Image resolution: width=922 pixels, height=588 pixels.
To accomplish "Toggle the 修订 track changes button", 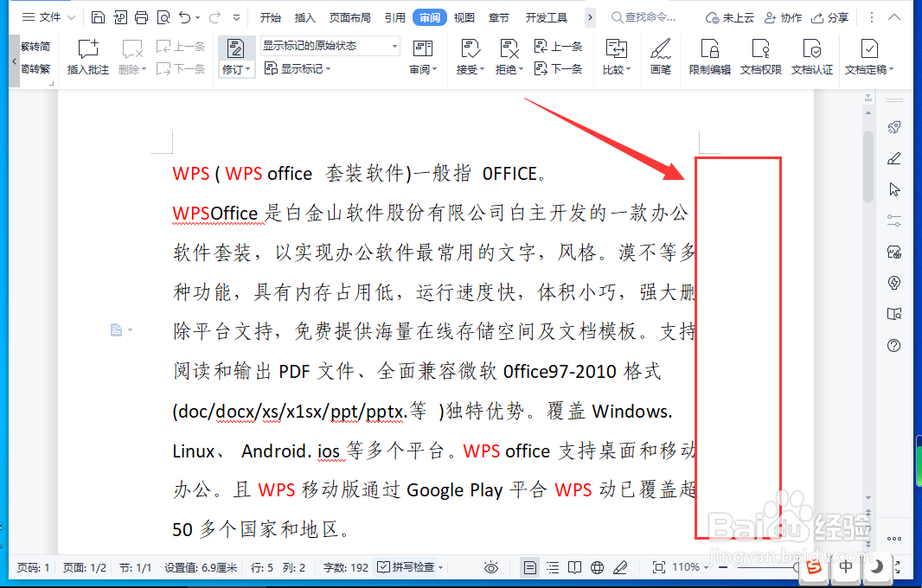I will (236, 56).
